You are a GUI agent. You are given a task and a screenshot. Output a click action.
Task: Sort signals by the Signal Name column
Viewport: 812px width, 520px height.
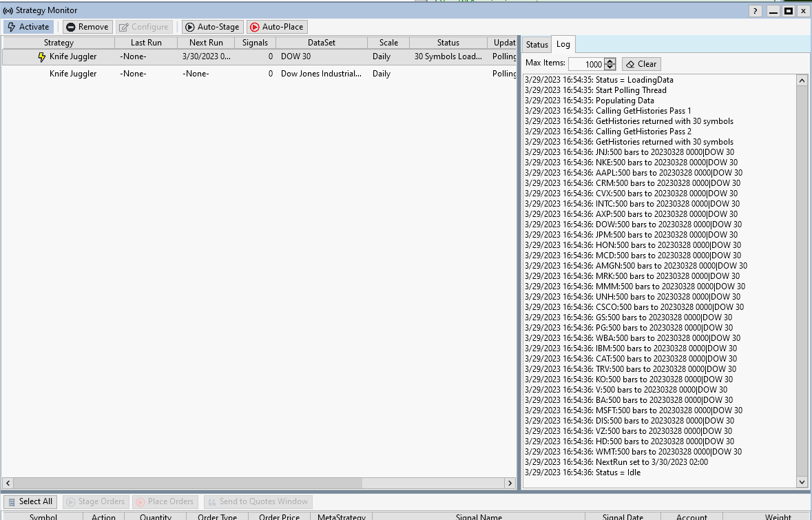click(x=479, y=517)
